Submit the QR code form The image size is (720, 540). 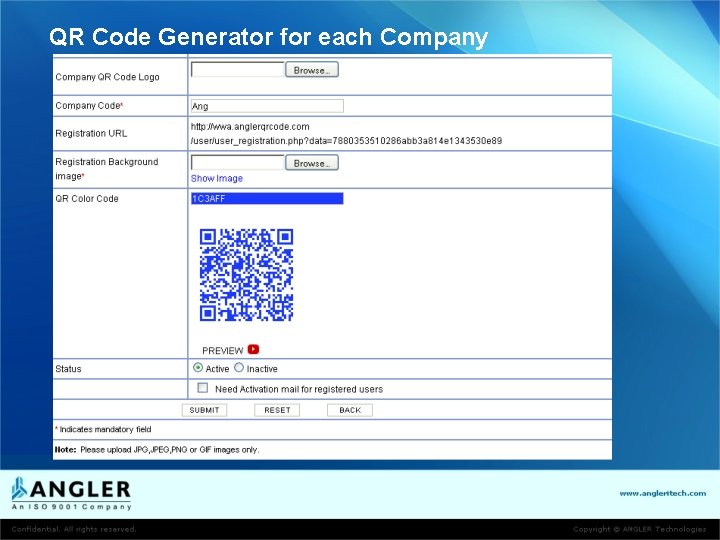click(x=204, y=410)
